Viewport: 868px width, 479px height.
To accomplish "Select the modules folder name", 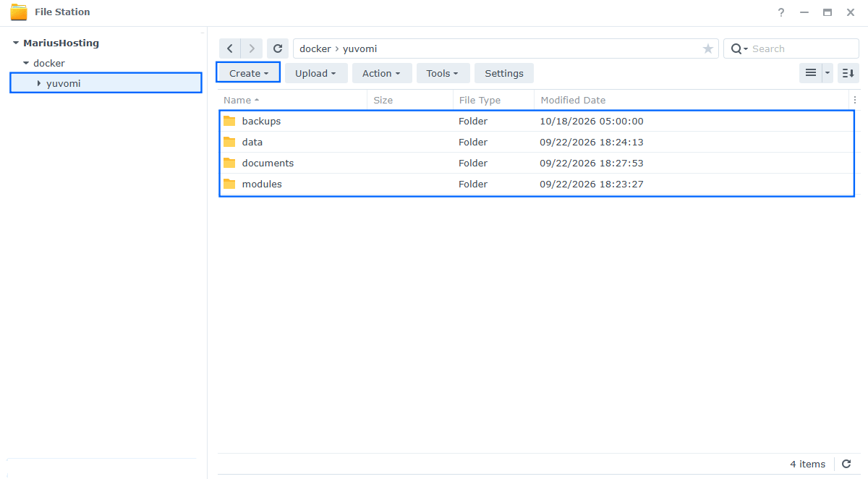I will (x=262, y=184).
